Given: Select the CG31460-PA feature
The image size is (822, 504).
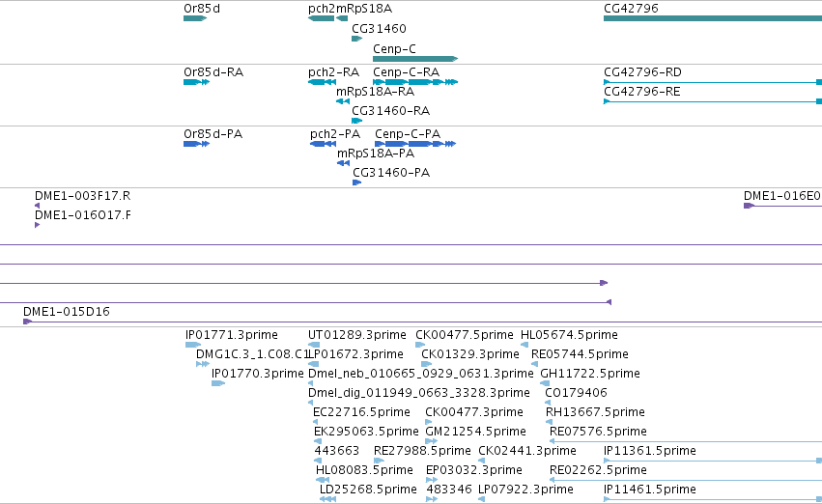Looking at the screenshot, I should [x=357, y=182].
